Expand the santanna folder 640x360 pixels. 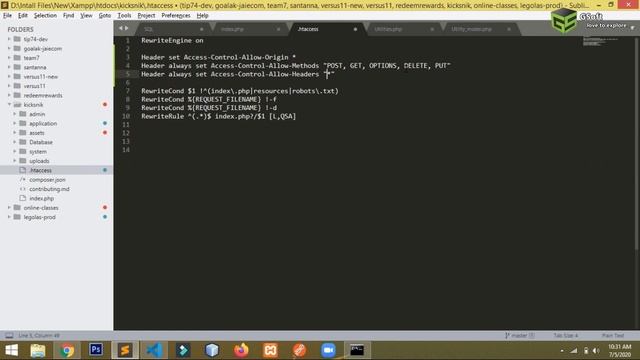[9, 67]
